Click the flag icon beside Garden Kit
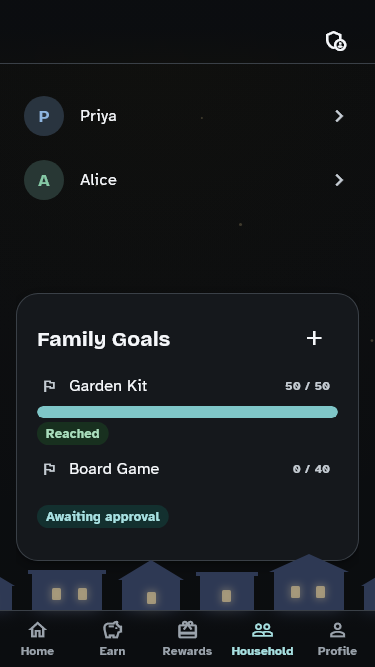Screen dimensions: 375x667 click(49, 386)
